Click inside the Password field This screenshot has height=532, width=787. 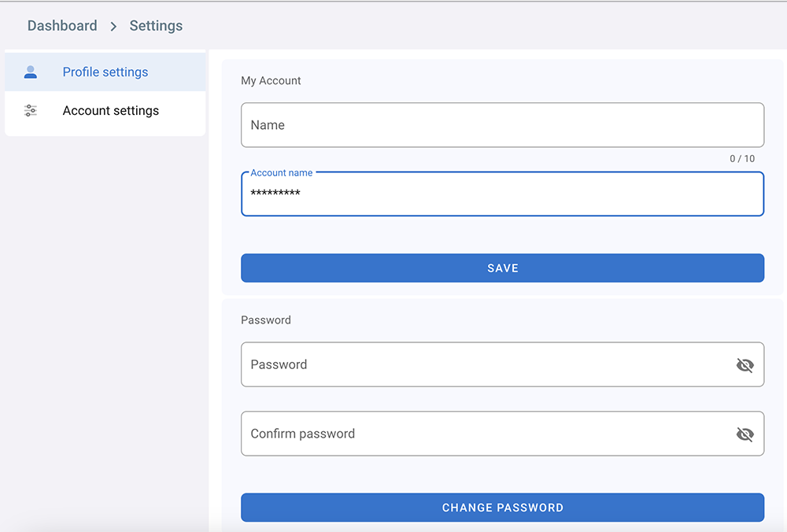pyautogui.click(x=472, y=364)
